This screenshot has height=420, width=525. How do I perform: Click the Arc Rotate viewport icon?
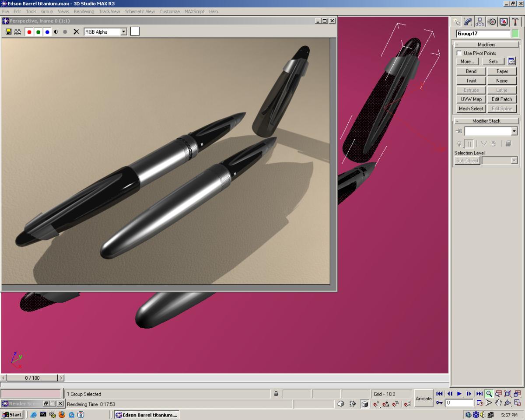[508, 402]
